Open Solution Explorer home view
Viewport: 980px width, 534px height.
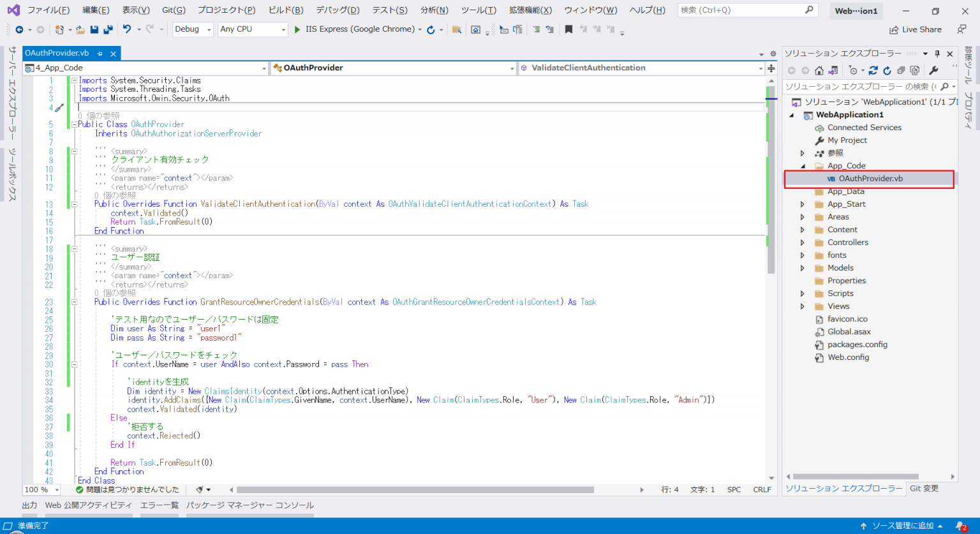click(x=819, y=70)
